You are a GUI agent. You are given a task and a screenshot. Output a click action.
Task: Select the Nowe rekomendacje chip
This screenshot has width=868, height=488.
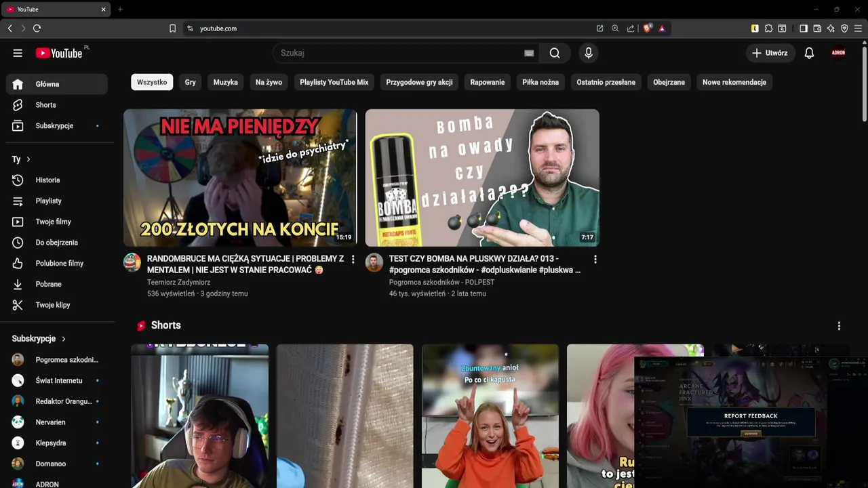[x=734, y=82]
